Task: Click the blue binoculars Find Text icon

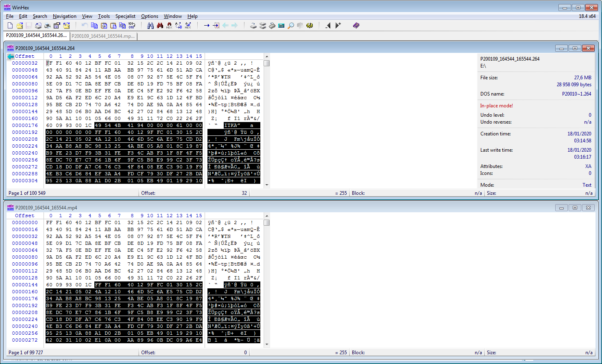Action: [150, 26]
